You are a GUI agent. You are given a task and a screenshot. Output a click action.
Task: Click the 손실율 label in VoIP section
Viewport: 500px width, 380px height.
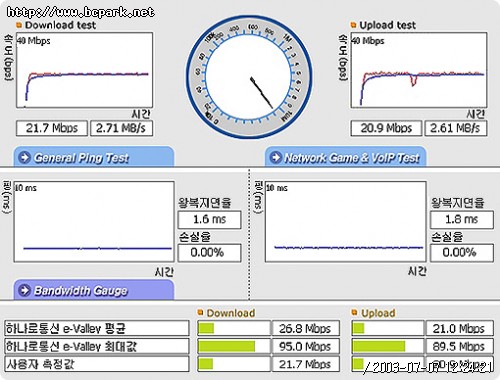point(447,237)
